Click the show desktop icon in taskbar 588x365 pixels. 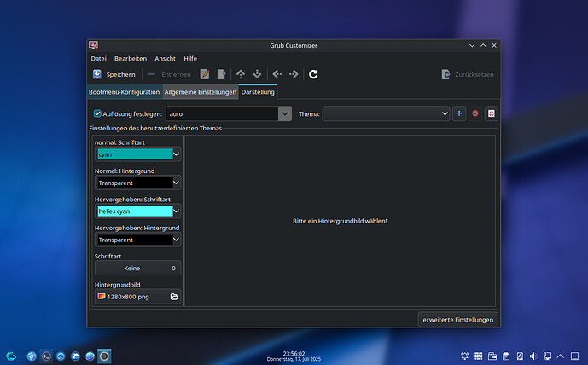(574, 356)
